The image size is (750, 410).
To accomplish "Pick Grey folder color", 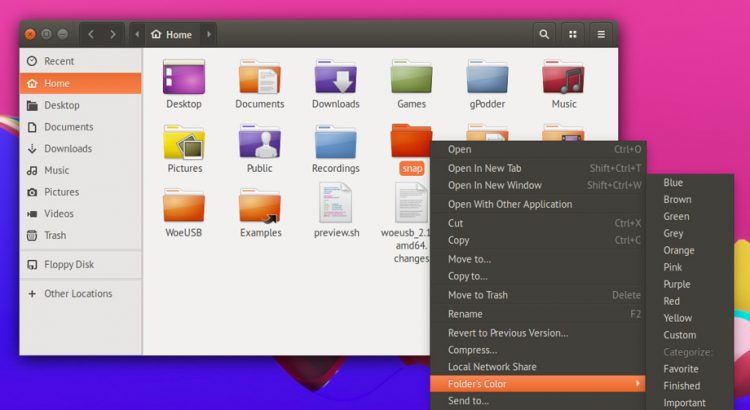I will [691, 233].
